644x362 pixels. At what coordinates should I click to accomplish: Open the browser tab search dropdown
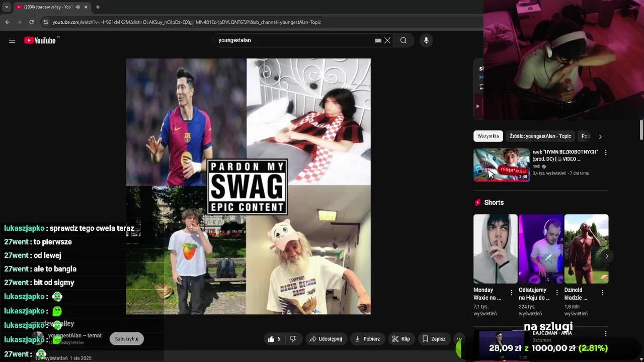[7, 7]
